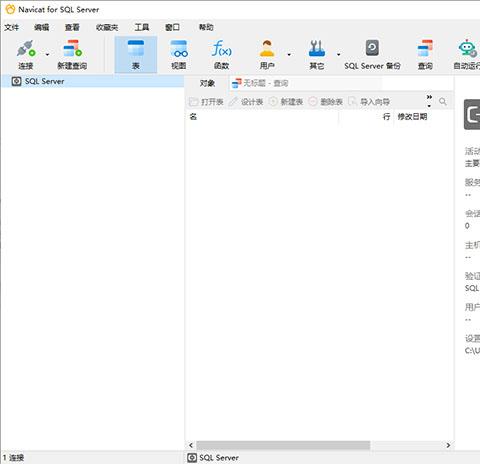Viewport: 480px width, 464px height.
Task: Click the horizontal scrollbar thumb
Action: point(283,445)
